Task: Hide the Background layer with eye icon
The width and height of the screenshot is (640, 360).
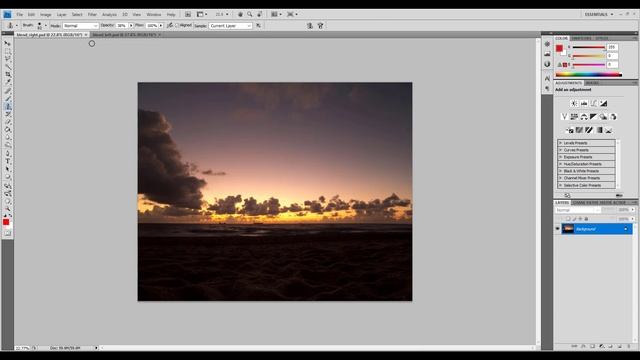Action: coord(558,229)
